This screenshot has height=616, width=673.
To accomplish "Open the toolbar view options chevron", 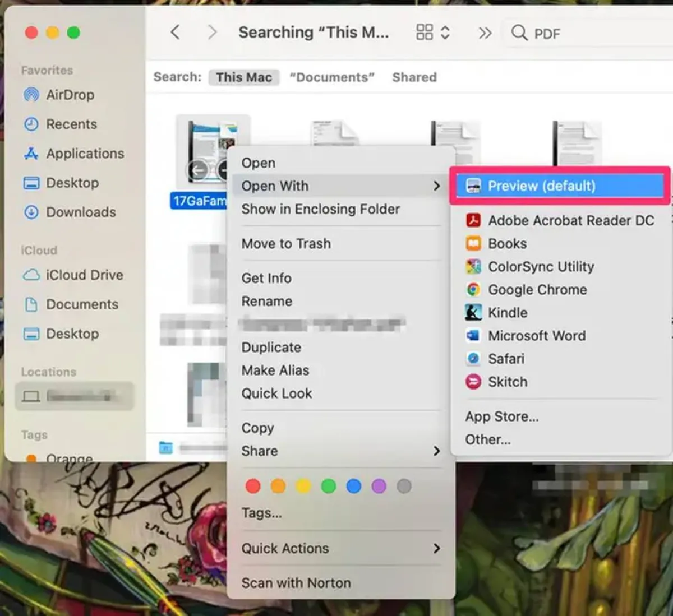I will [446, 33].
